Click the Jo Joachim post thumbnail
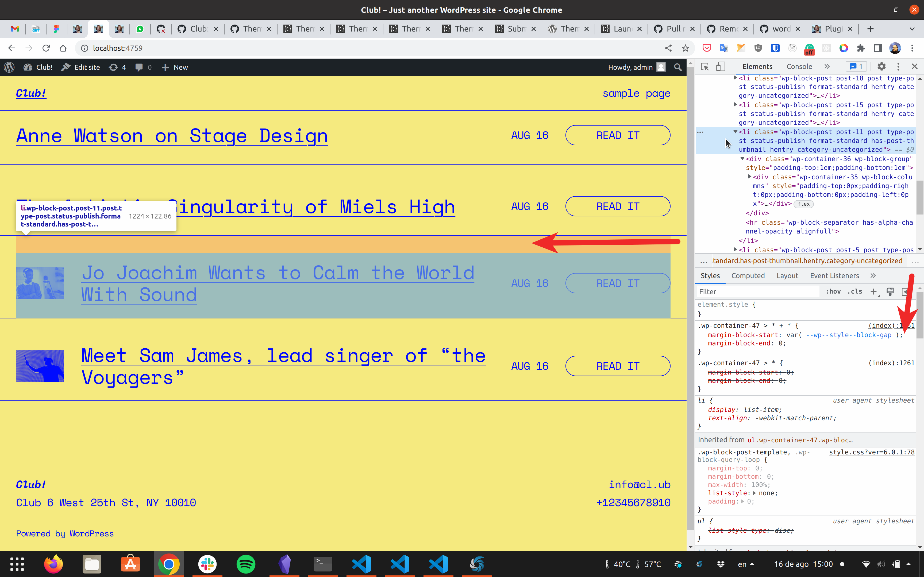This screenshot has width=924, height=577. pos(40,283)
